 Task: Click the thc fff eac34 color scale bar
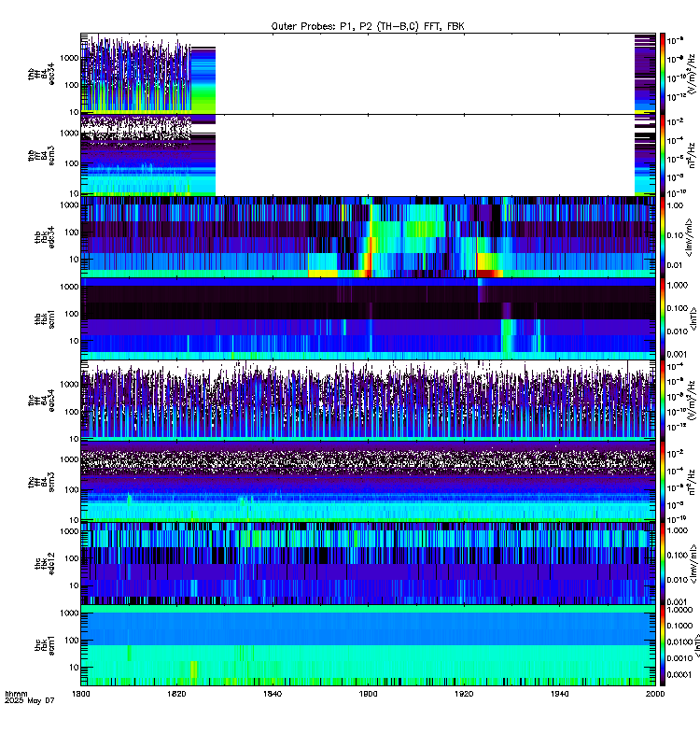[x=663, y=401]
